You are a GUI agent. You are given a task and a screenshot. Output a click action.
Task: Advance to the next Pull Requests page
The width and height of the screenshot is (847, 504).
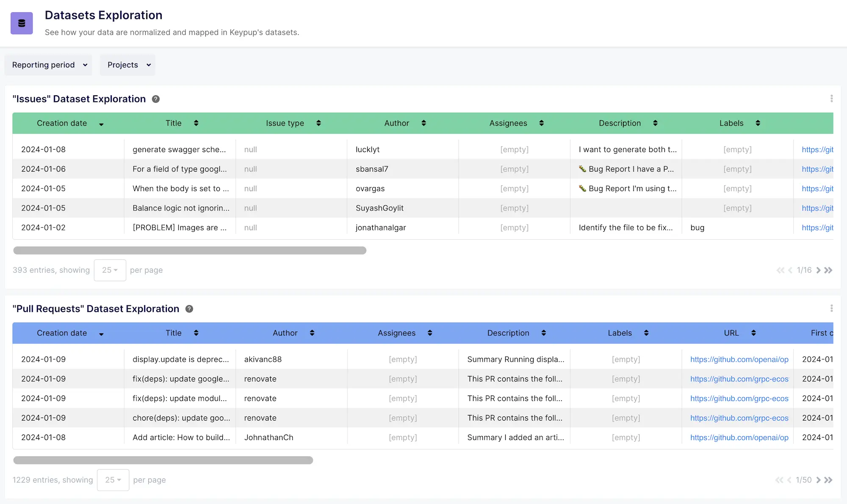819,480
